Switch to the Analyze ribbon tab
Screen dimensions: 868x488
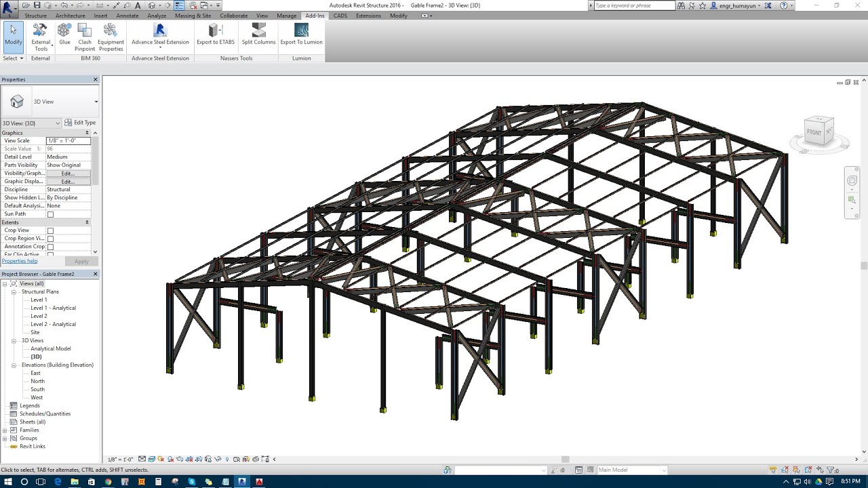coord(157,16)
